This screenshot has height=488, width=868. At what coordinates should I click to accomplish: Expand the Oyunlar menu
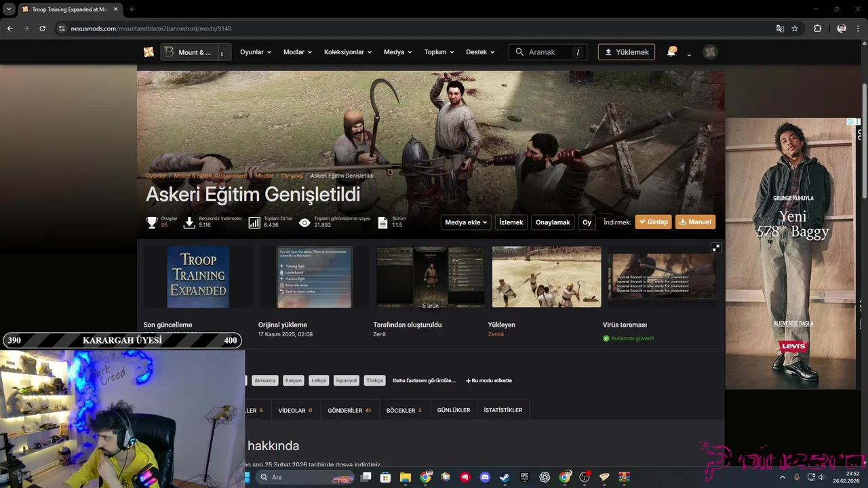tap(256, 52)
